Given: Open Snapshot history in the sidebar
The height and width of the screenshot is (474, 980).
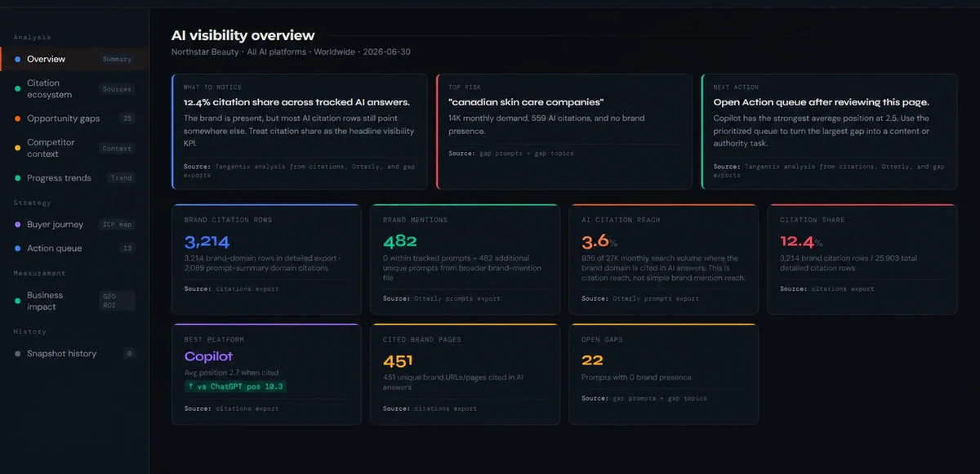Looking at the screenshot, I should (74, 353).
